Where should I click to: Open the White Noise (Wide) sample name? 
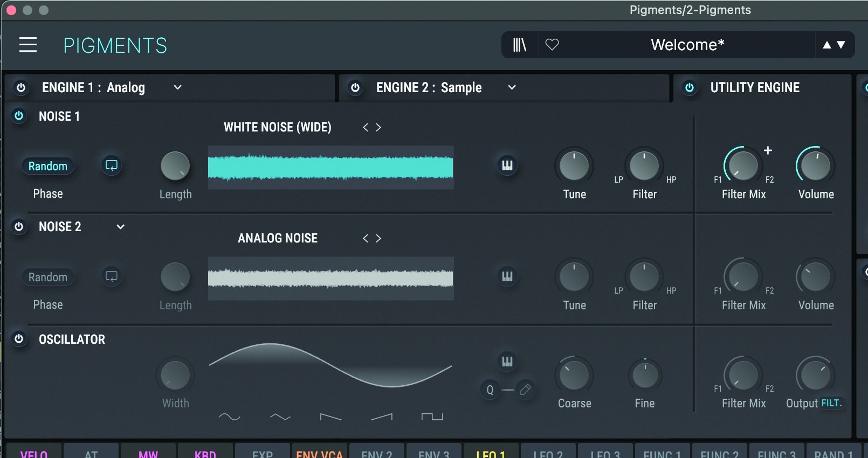(x=278, y=127)
